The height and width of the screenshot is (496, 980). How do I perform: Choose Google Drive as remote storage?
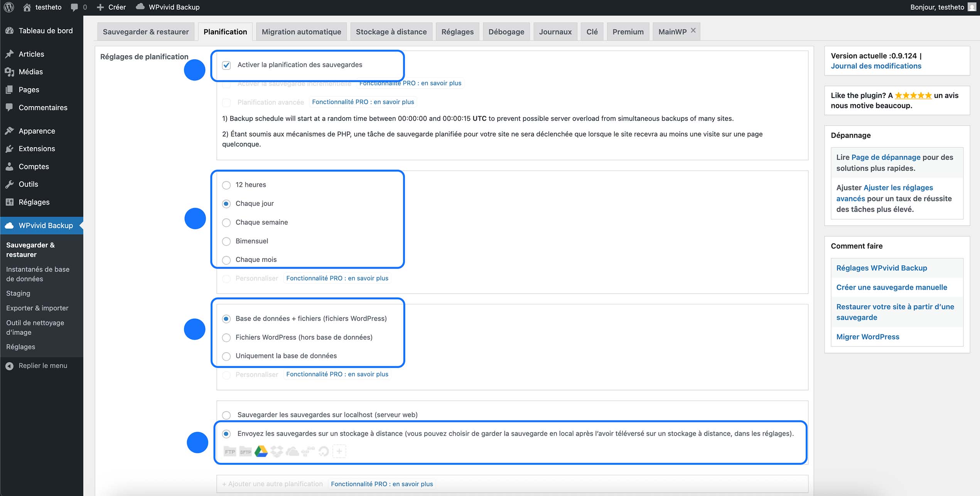(x=261, y=451)
